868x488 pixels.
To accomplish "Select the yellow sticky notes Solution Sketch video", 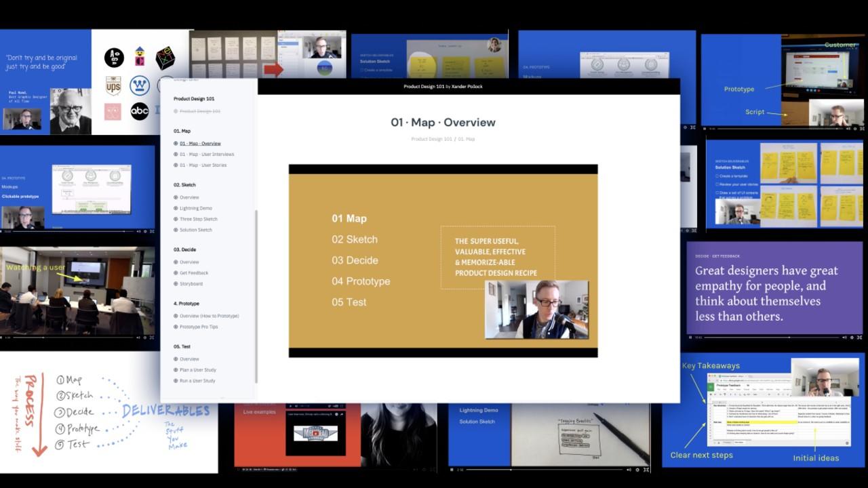I will point(785,184).
